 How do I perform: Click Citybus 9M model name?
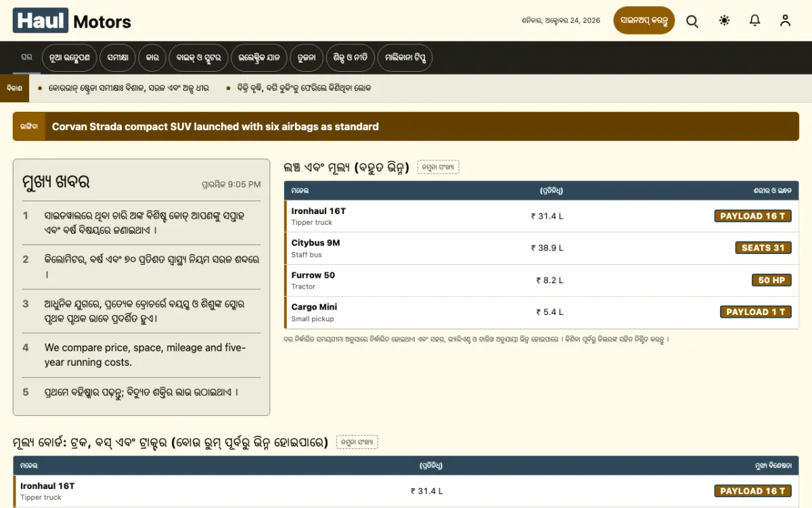coord(316,243)
